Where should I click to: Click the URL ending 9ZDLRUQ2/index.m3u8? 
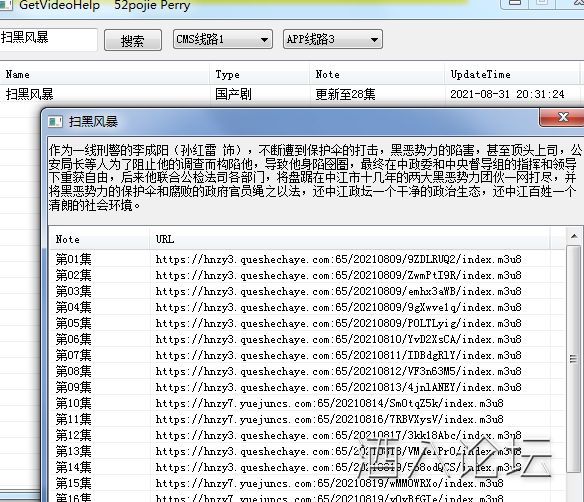click(x=339, y=259)
